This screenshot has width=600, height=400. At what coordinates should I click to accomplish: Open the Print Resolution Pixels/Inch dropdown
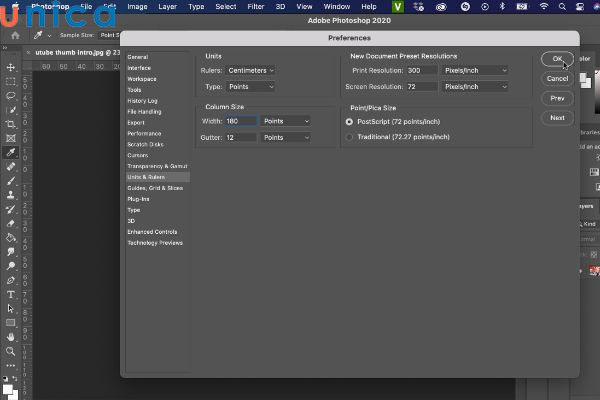(475, 71)
